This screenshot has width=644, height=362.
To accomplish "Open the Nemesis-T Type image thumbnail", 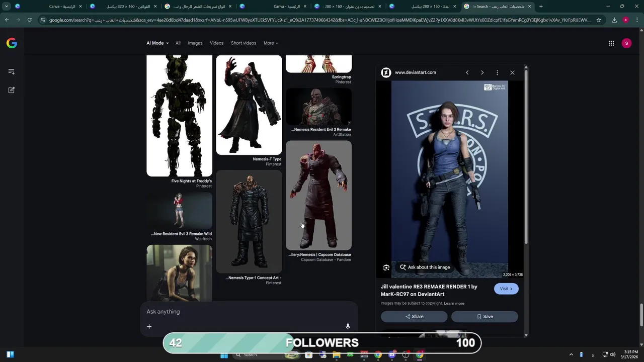I will [x=249, y=105].
